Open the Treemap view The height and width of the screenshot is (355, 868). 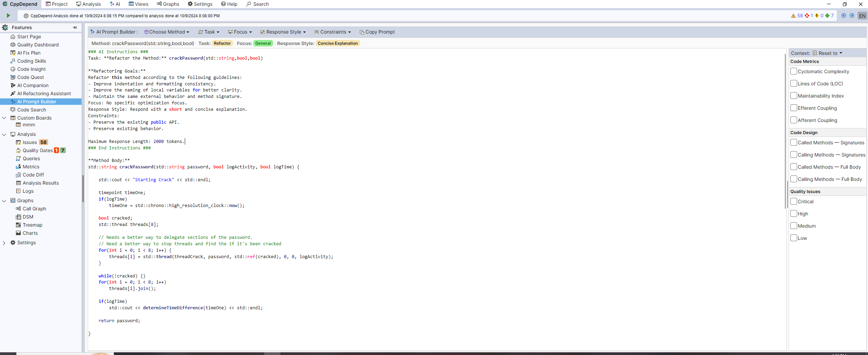pyautogui.click(x=32, y=225)
